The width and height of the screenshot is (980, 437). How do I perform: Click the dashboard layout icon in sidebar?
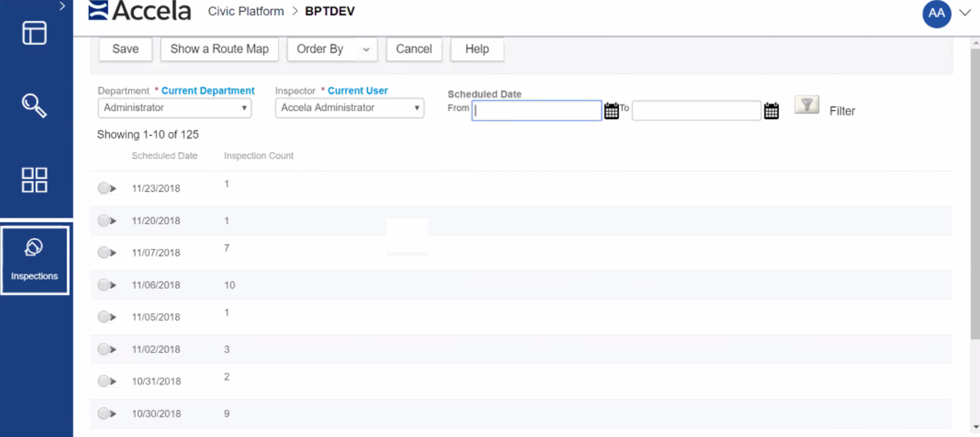point(34,33)
